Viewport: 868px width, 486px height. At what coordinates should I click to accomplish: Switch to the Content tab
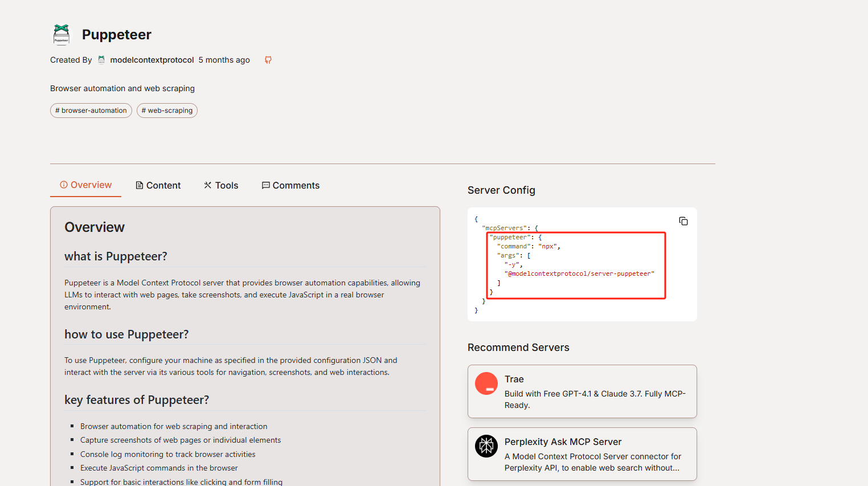pyautogui.click(x=158, y=186)
